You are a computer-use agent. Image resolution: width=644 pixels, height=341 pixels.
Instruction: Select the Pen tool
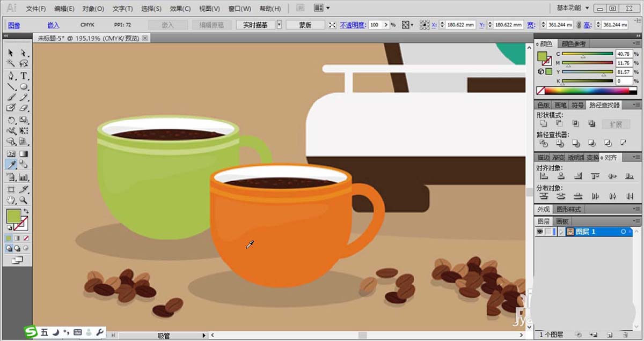[11, 76]
